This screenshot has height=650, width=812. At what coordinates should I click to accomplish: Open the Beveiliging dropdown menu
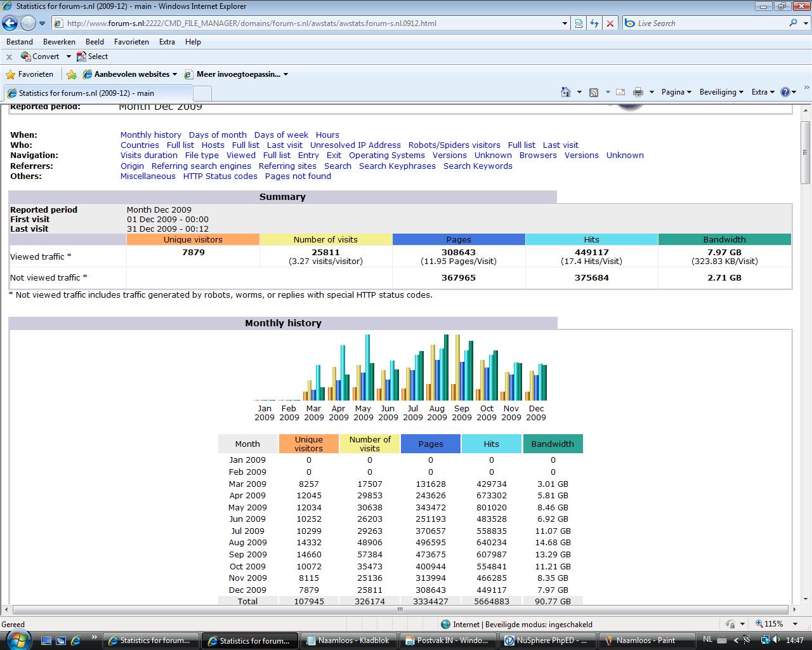721,92
